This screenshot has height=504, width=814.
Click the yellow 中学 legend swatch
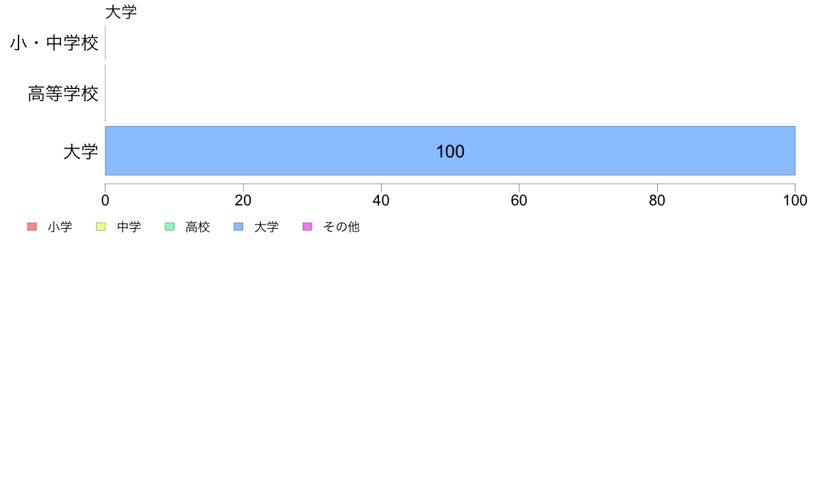point(101,227)
